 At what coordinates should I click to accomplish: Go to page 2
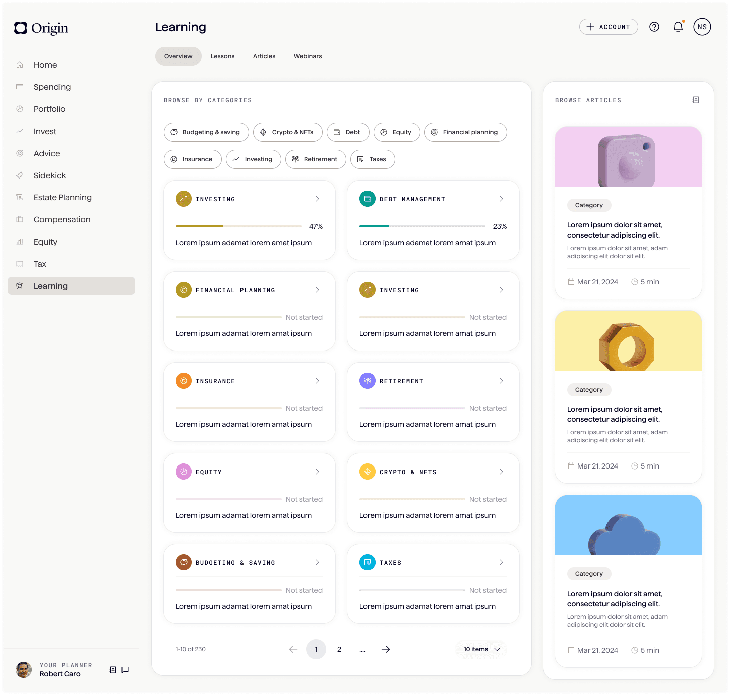339,649
